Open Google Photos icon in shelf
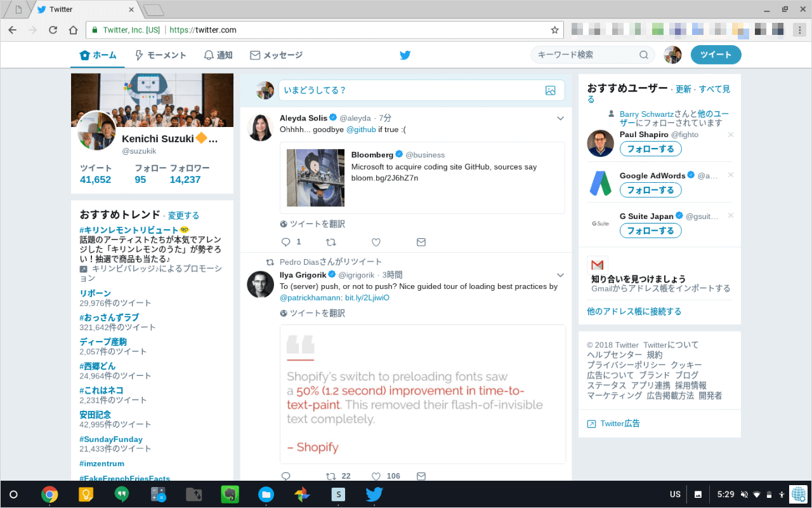 302,495
